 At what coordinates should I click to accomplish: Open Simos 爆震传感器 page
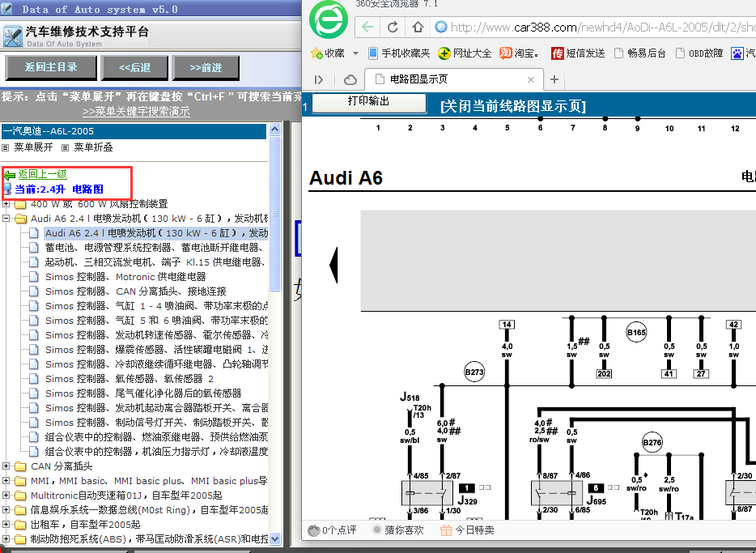(156, 350)
